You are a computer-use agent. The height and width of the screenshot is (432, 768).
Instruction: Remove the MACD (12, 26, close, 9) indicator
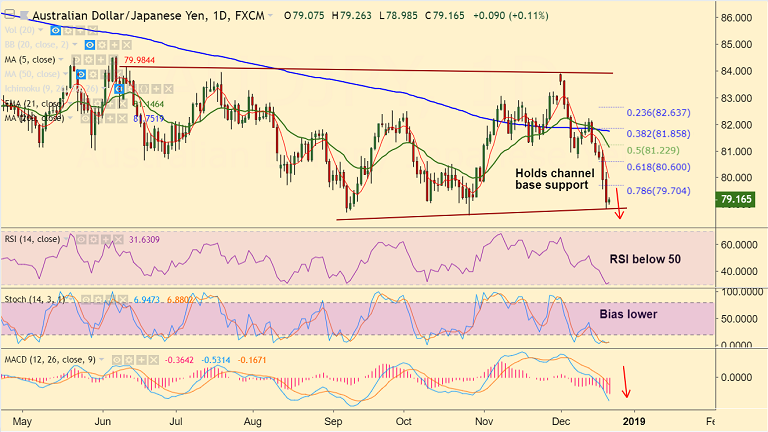154,360
